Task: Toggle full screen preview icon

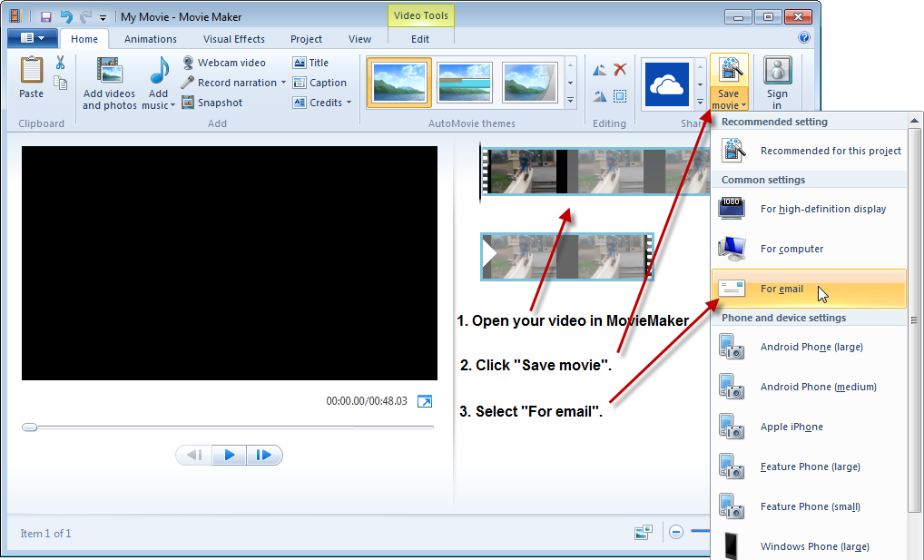Action: pyautogui.click(x=425, y=401)
